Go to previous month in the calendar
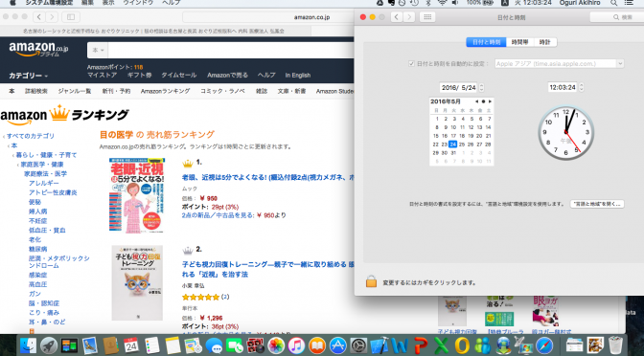Screen dimensions: 644x356 (477, 101)
